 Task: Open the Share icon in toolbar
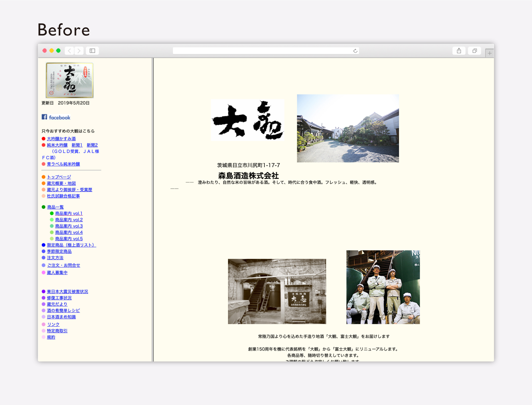pos(459,51)
